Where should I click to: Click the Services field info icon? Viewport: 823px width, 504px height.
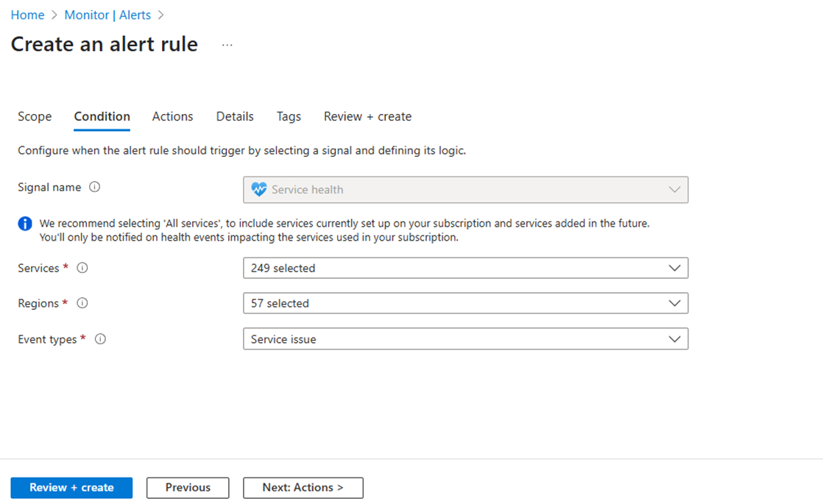(x=81, y=268)
